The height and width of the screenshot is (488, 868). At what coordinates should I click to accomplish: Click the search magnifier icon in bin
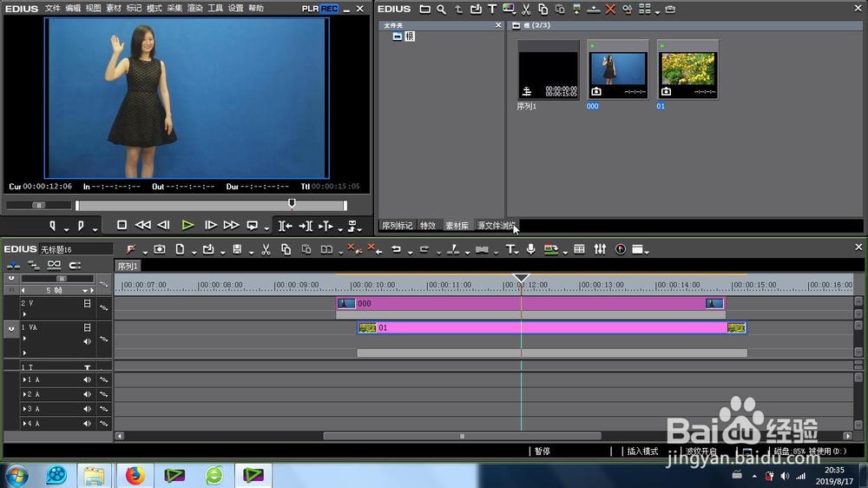[x=441, y=9]
